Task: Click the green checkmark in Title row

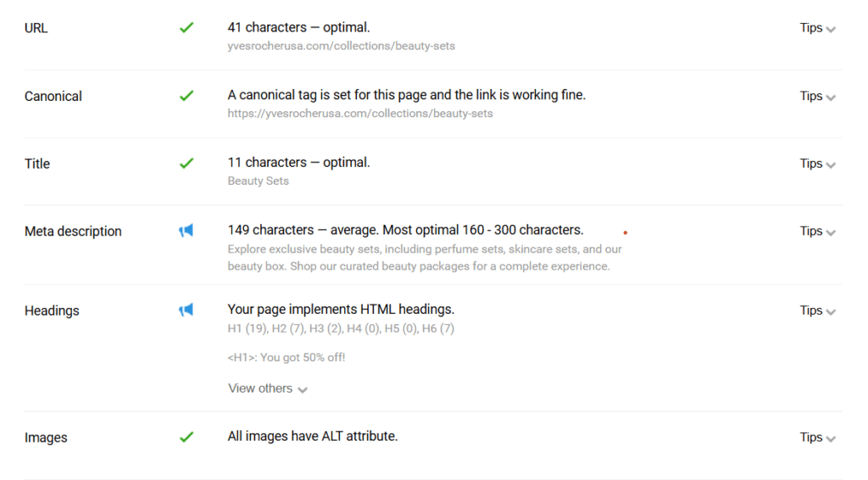Action: tap(186, 164)
